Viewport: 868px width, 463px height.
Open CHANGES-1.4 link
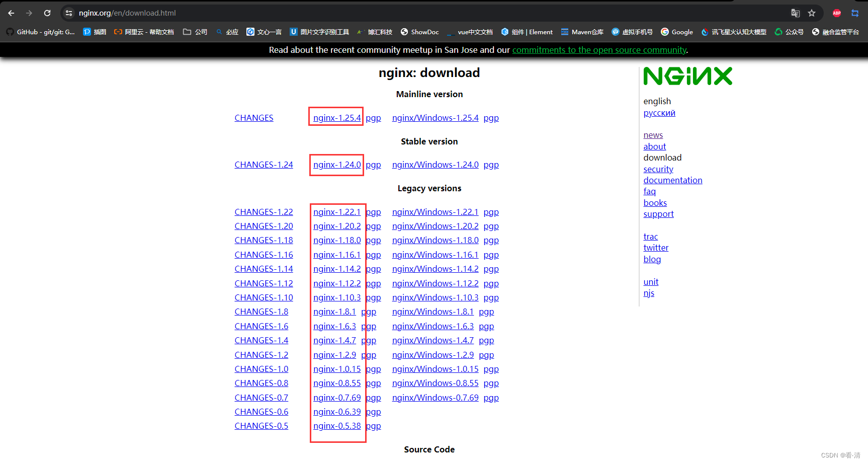click(x=262, y=340)
